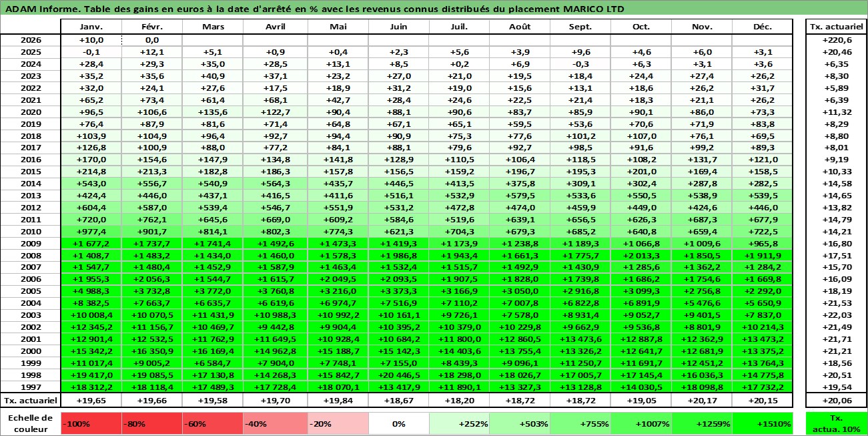Select the +762,1 cell in the 2011 row
The width and height of the screenshot is (868, 436).
pyautogui.click(x=151, y=220)
